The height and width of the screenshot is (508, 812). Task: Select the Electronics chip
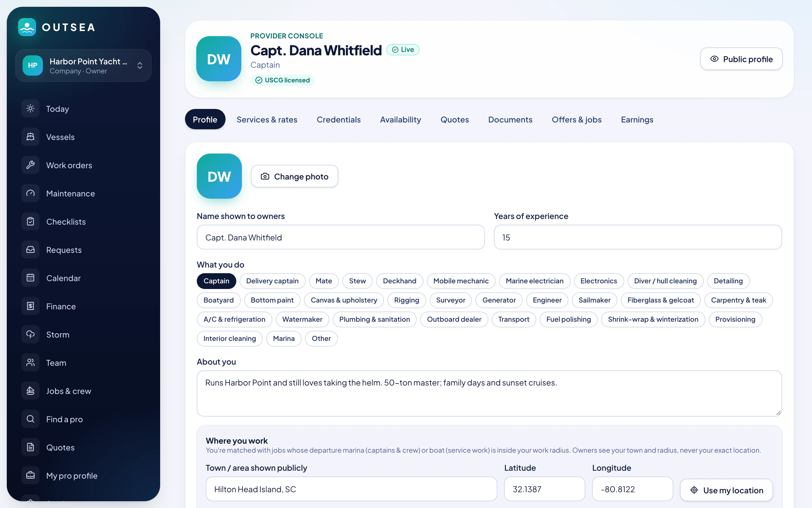coord(599,281)
